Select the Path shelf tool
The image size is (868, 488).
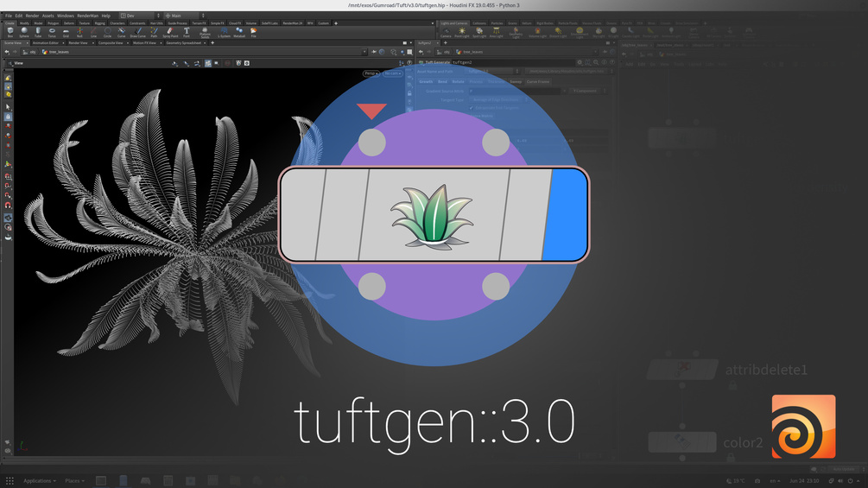click(154, 33)
